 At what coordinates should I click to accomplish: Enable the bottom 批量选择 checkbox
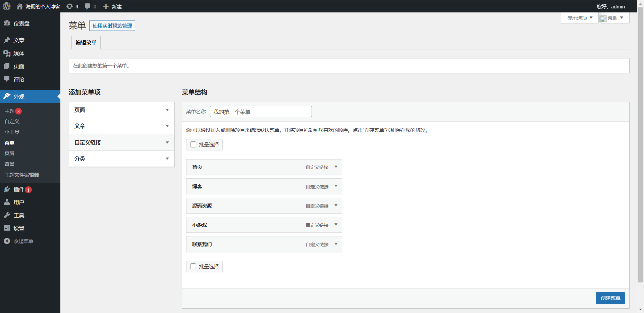[x=193, y=266]
